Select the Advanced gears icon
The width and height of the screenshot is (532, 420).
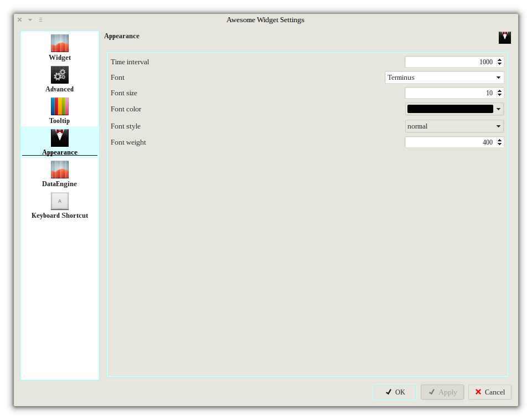tap(60, 75)
